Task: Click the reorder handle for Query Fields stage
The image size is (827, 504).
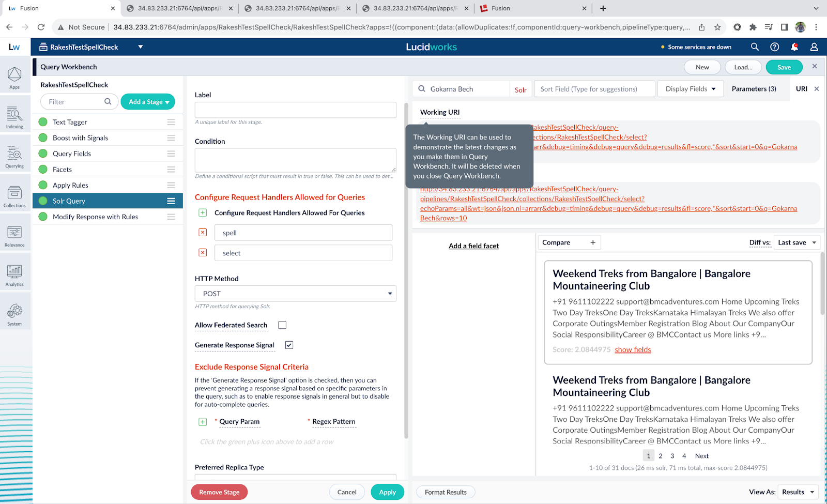Action: coord(171,154)
